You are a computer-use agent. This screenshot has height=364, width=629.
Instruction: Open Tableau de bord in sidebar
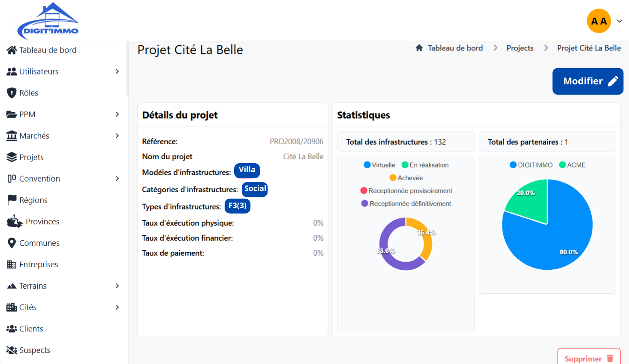click(48, 50)
